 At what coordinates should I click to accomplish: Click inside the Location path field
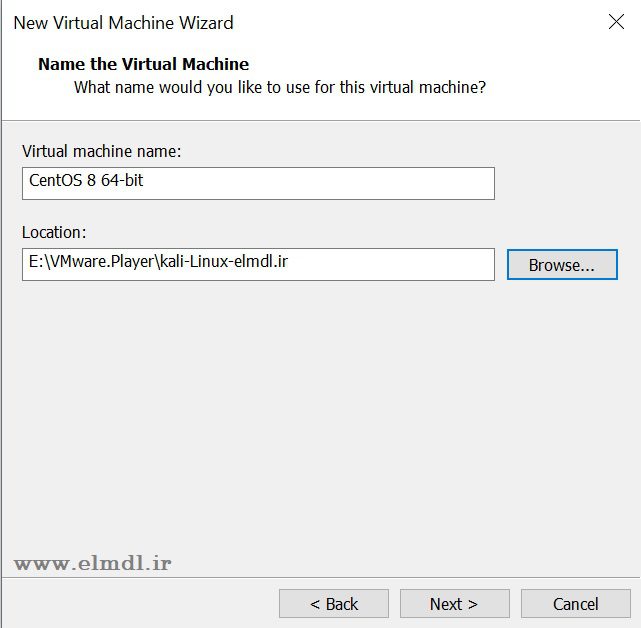258,264
